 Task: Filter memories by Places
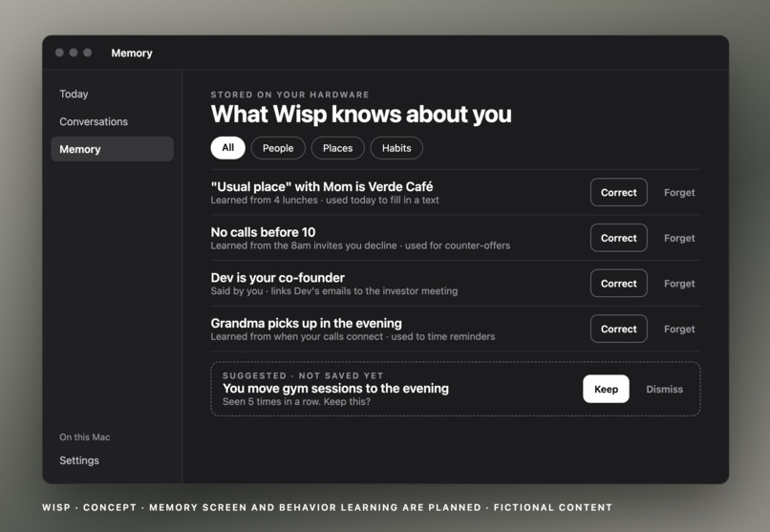coord(338,148)
